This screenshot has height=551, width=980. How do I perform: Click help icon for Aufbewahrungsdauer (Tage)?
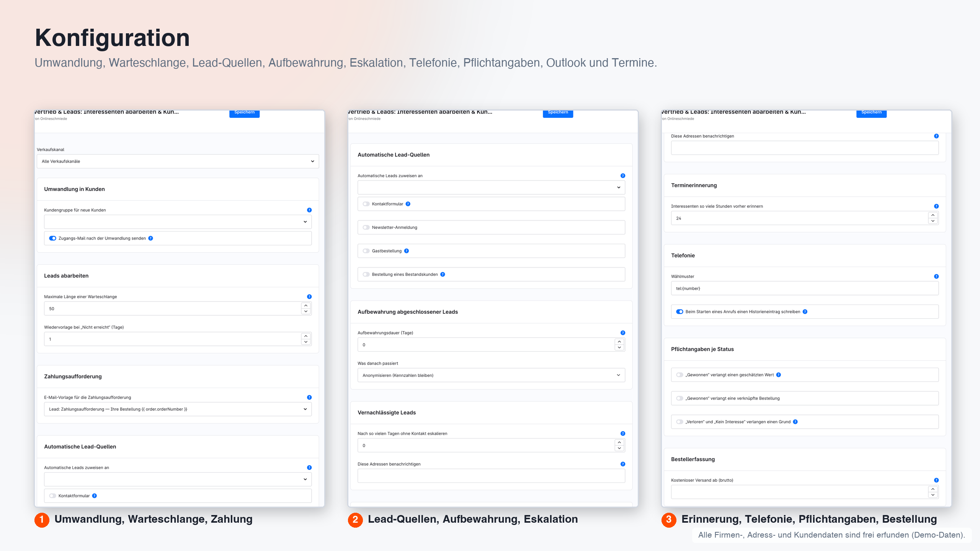[x=623, y=333]
